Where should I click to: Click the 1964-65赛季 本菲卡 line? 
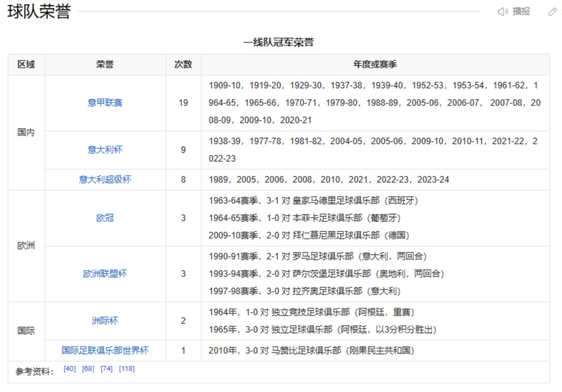[x=305, y=218]
